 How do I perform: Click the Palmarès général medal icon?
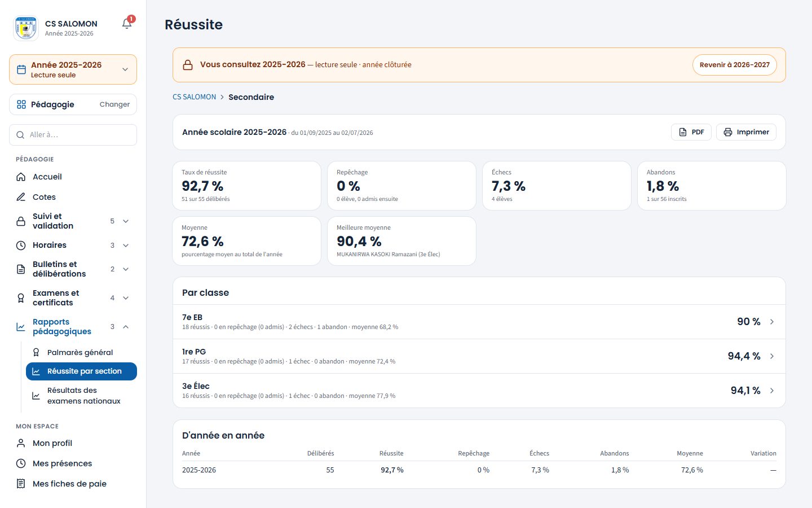(36, 352)
